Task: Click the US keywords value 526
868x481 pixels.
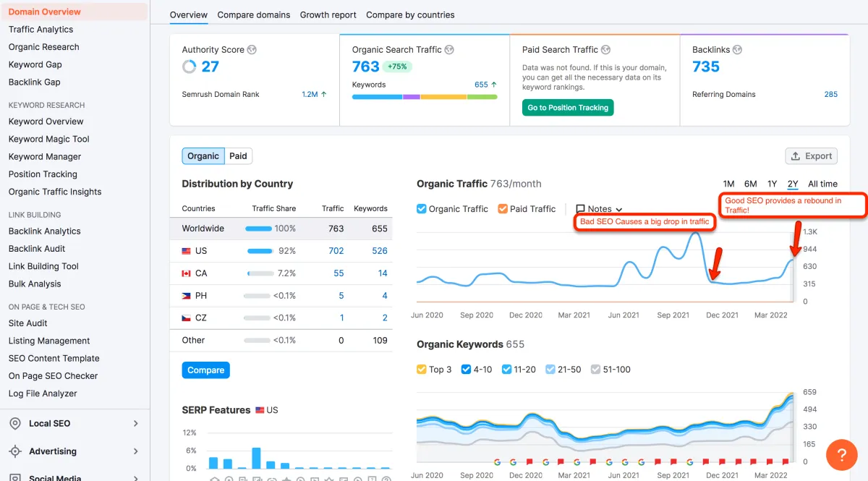Action: (x=380, y=251)
